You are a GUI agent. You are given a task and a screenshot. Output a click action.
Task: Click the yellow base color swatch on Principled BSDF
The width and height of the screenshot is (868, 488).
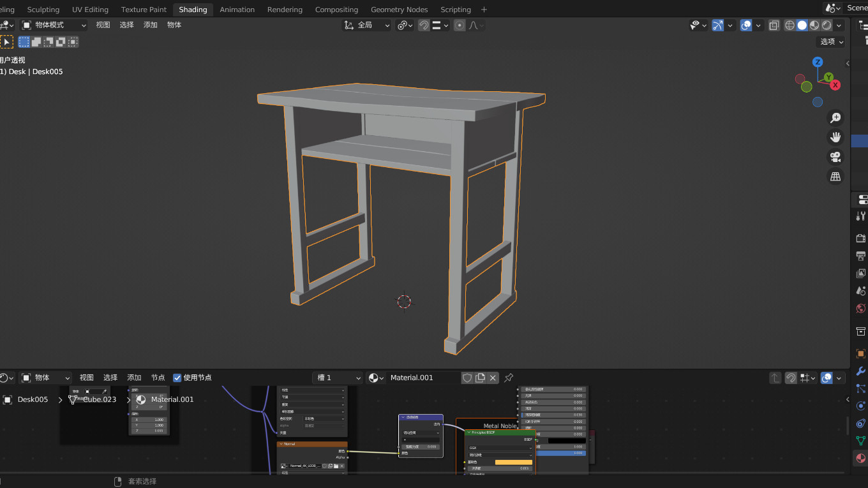click(x=513, y=462)
